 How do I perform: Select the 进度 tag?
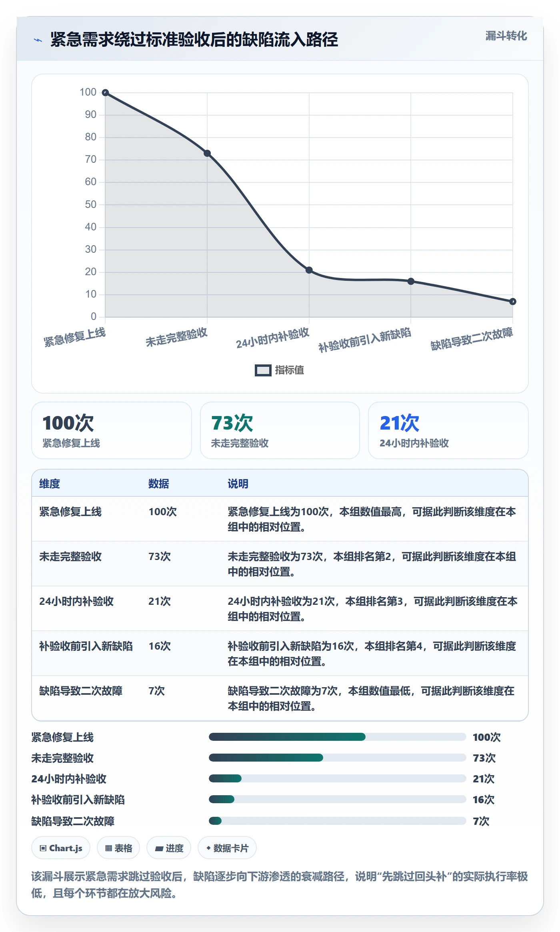169,848
